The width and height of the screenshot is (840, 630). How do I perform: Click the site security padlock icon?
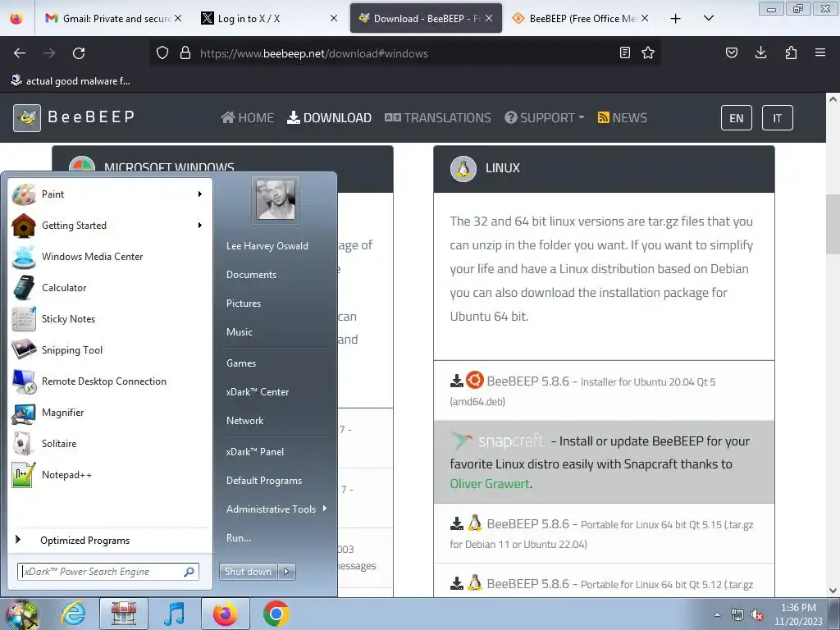(x=185, y=53)
